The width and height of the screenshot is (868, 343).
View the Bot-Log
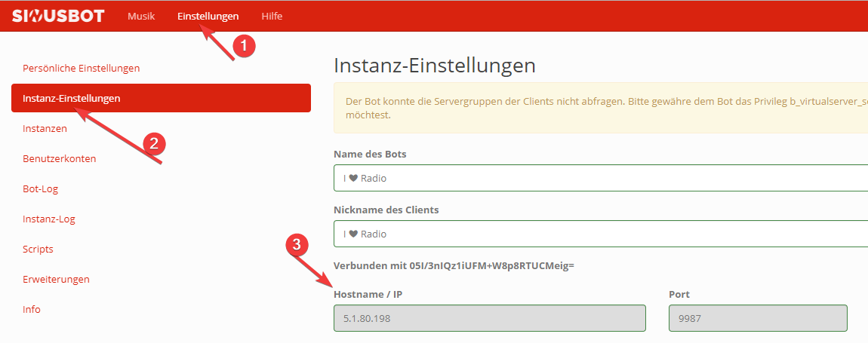[40, 188]
